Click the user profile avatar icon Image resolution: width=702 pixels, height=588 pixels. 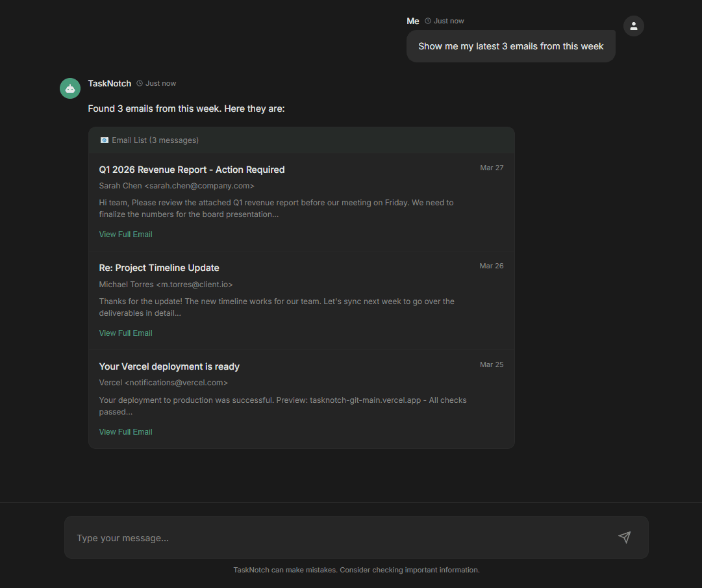[x=634, y=26]
